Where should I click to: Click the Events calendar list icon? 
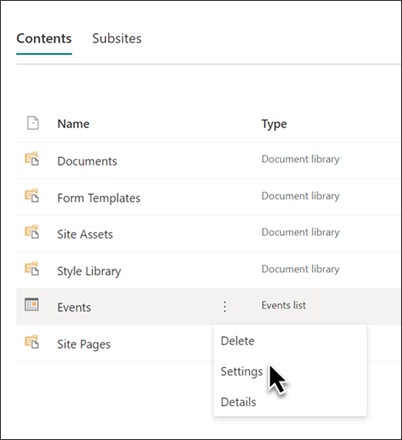(32, 304)
